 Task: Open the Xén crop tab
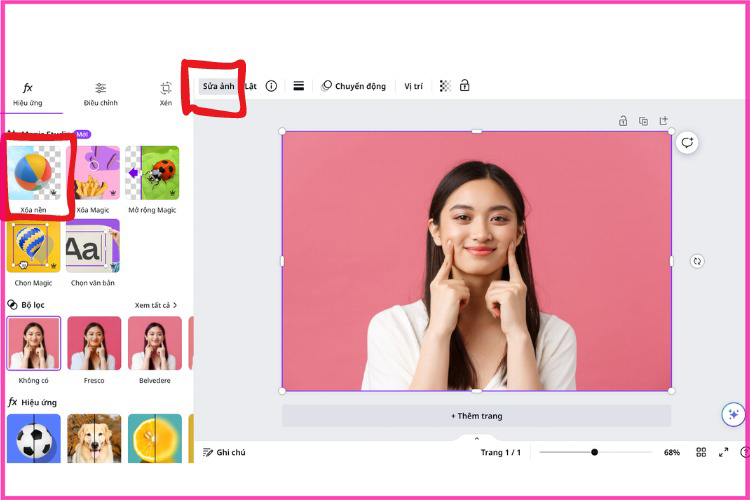click(x=165, y=94)
